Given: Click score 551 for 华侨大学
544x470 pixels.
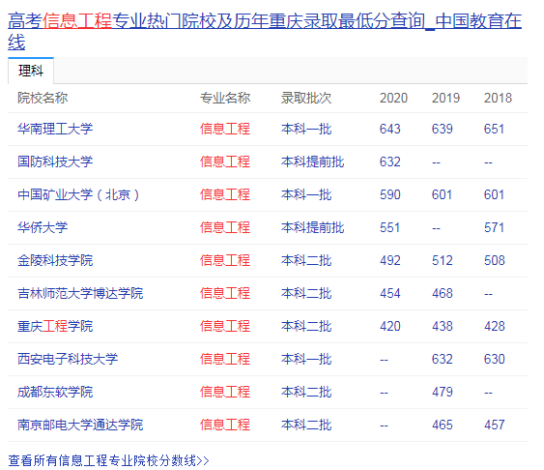Looking at the screenshot, I should 390,228.
